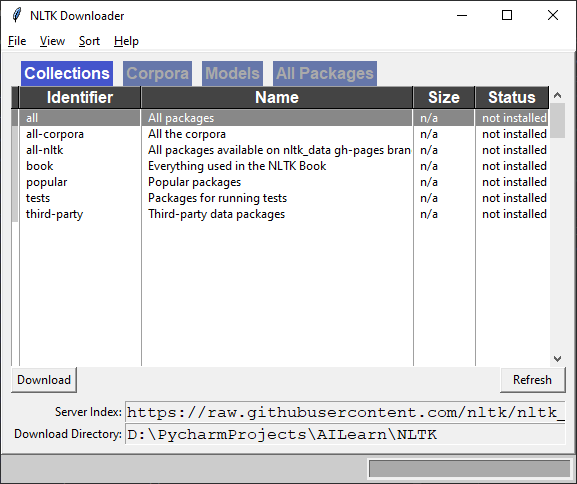Select the third-party row
The image size is (577, 484).
283,214
